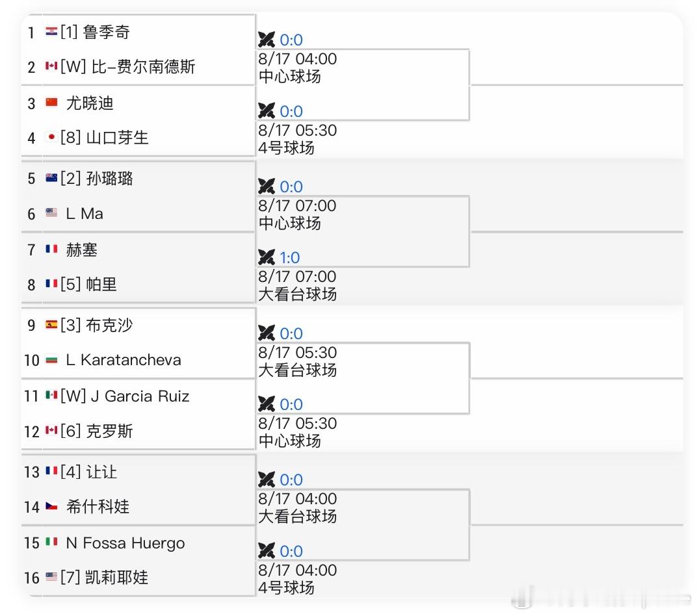Open 0:0 score link for 鲁季奇 match

[291, 40]
